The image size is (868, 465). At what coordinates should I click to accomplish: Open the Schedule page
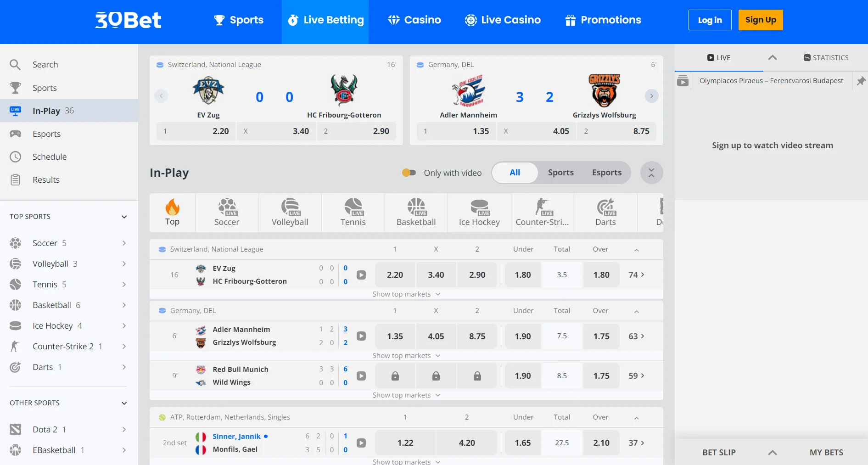pos(69,157)
